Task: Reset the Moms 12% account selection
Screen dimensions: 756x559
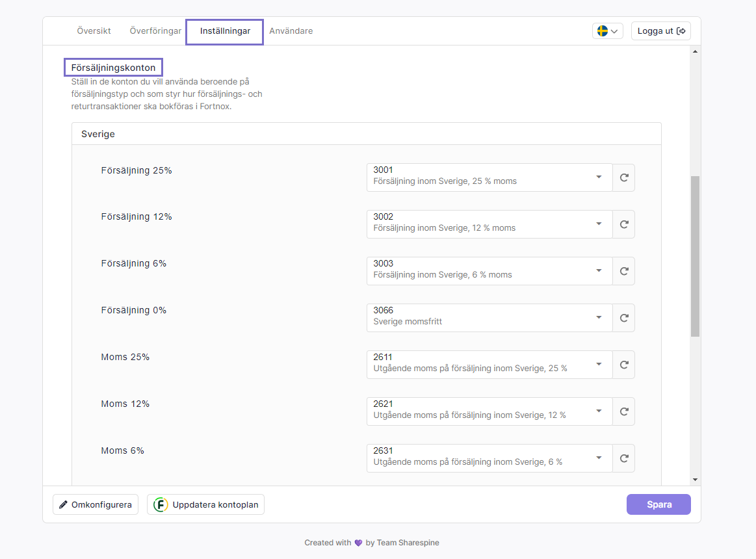Action: (624, 411)
